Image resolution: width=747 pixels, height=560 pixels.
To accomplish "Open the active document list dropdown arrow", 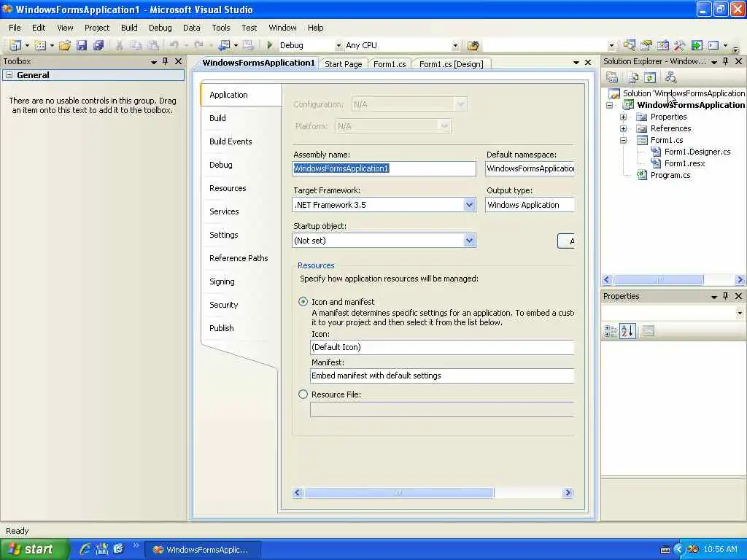I will tap(576, 63).
